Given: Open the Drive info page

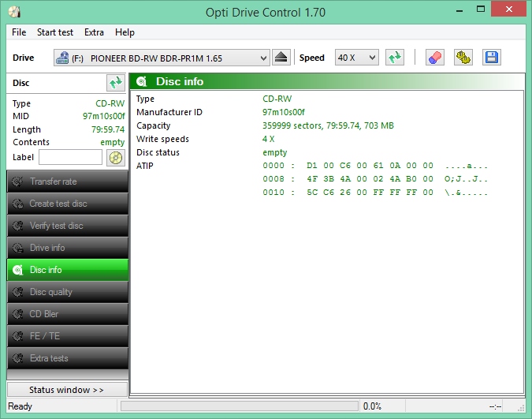Looking at the screenshot, I should click(x=68, y=248).
